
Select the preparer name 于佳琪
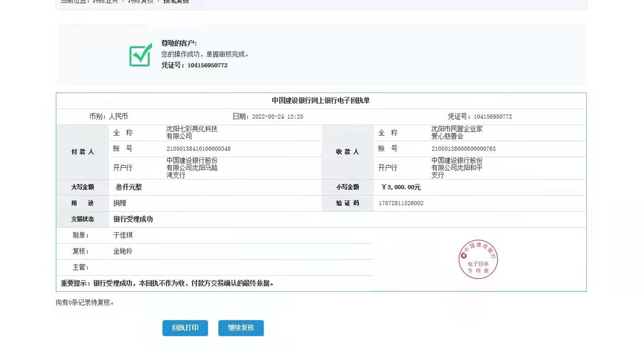point(123,235)
